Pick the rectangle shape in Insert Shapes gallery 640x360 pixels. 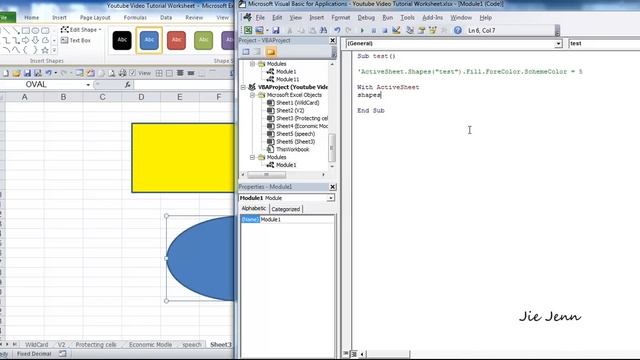tap(26, 31)
